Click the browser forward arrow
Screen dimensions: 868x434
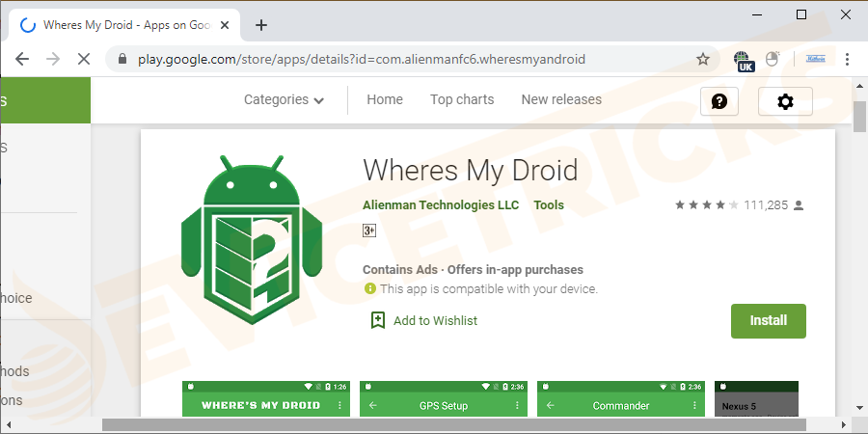53,59
